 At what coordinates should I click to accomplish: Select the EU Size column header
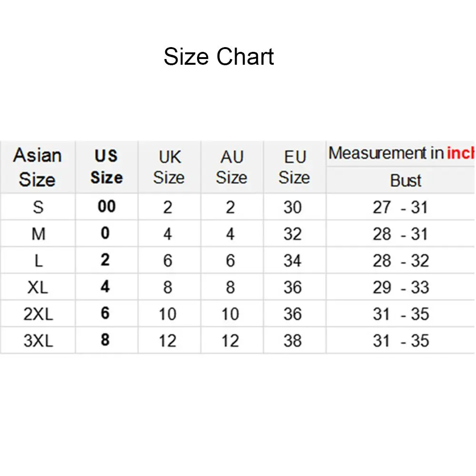294,167
